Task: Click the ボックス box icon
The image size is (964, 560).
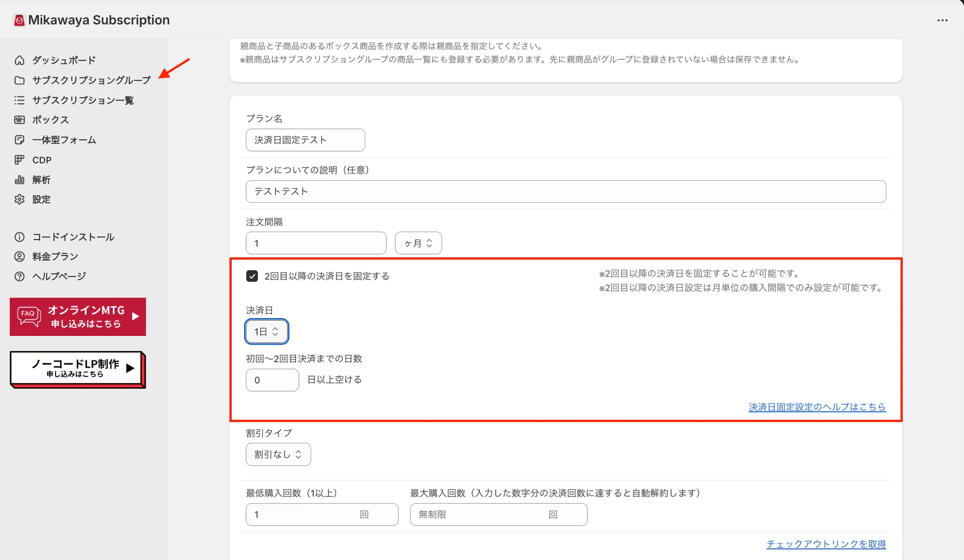Action: point(19,120)
